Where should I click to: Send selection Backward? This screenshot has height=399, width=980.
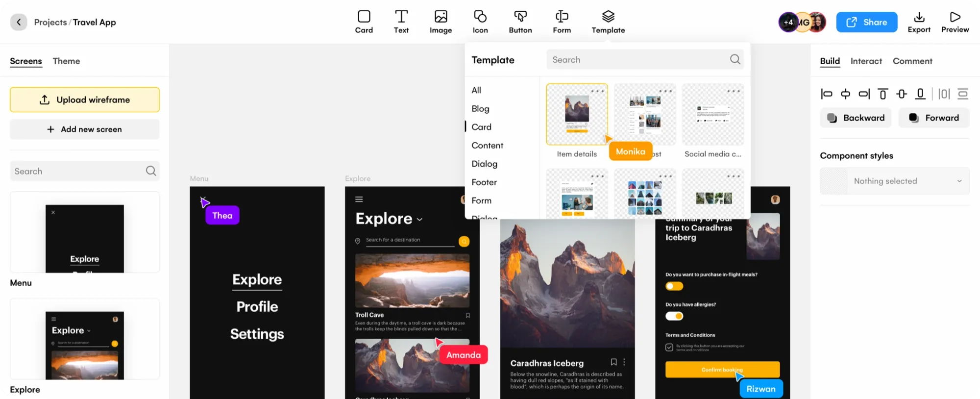point(856,118)
